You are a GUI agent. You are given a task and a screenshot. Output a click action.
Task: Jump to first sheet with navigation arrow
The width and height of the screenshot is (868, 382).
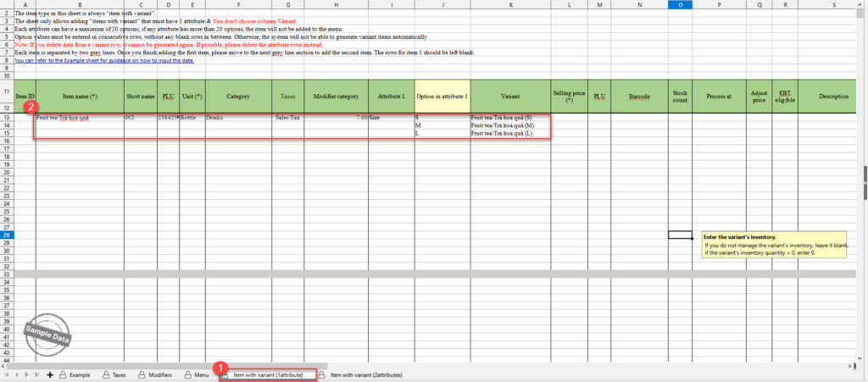[x=8, y=374]
